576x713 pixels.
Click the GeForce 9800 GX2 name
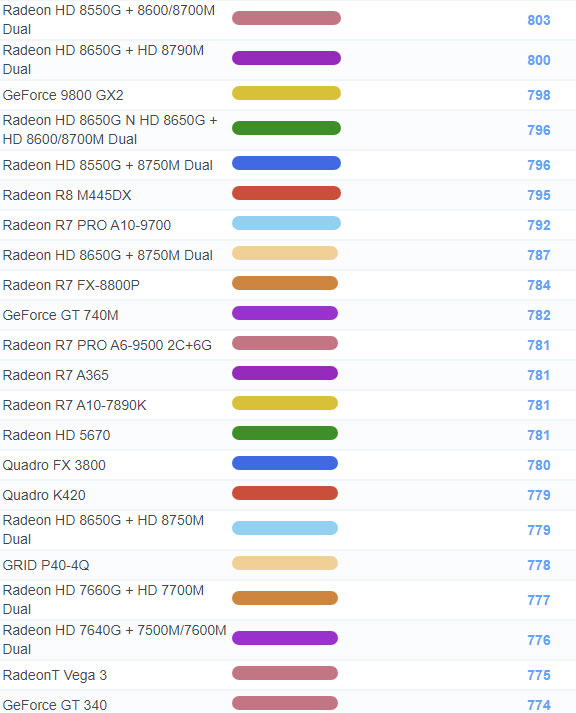point(63,95)
